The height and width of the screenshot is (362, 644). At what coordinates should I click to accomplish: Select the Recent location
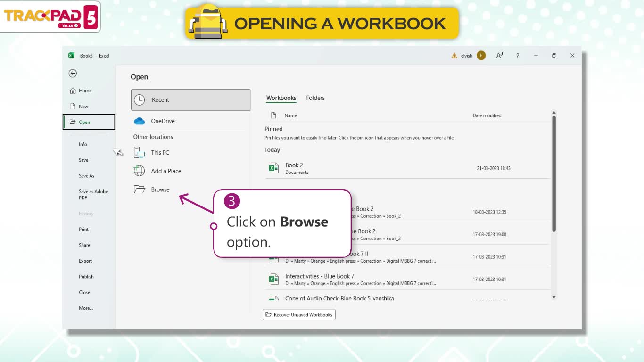point(190,100)
